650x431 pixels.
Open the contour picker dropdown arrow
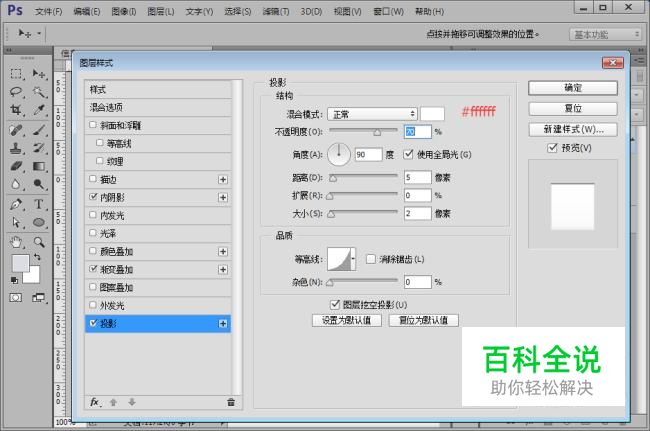(x=353, y=259)
